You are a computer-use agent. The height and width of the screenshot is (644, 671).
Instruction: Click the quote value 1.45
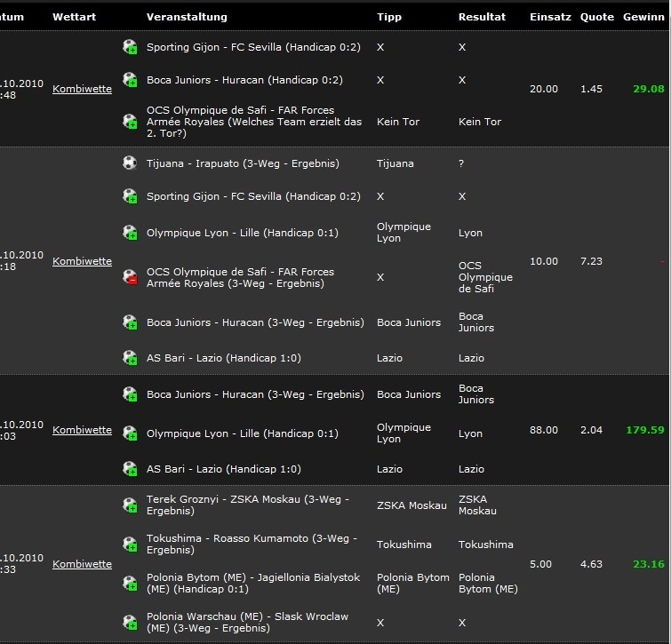(591, 89)
